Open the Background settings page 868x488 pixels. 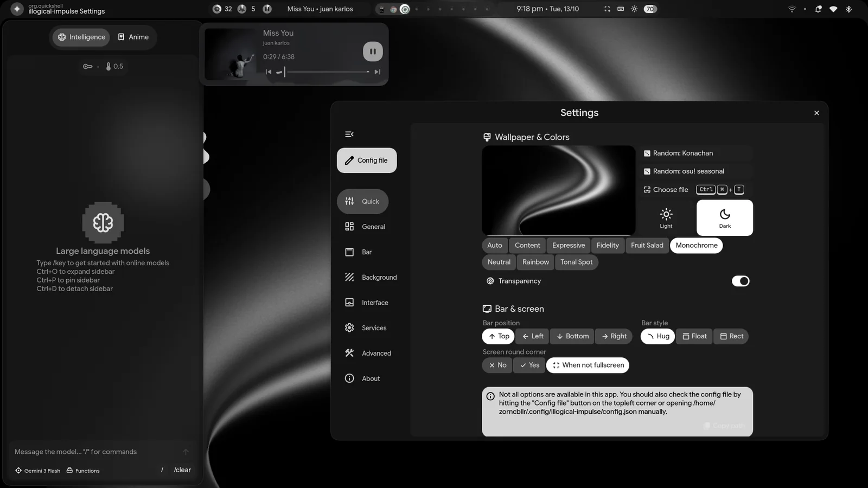(371, 277)
